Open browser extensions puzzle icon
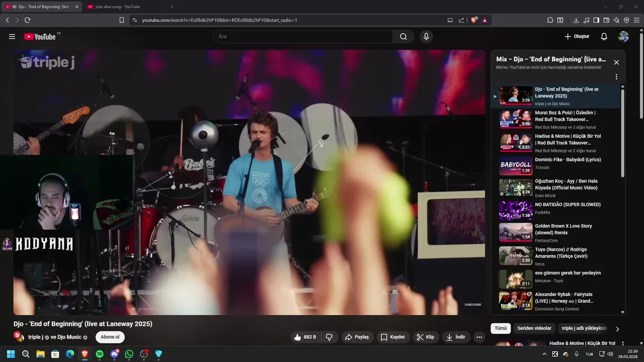Screen dimensions: 644x362 click(550, 20)
